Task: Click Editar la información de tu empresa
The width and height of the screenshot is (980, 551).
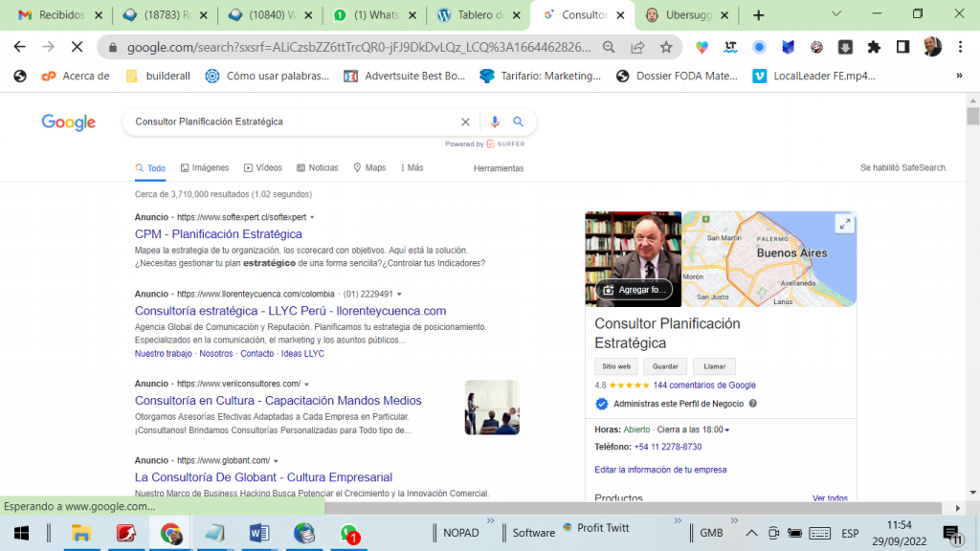Action: coord(660,470)
